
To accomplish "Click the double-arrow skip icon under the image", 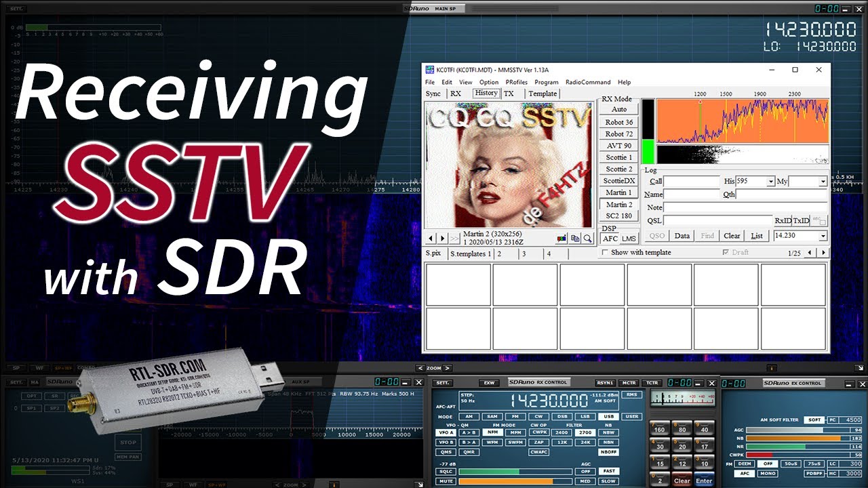I will point(454,238).
